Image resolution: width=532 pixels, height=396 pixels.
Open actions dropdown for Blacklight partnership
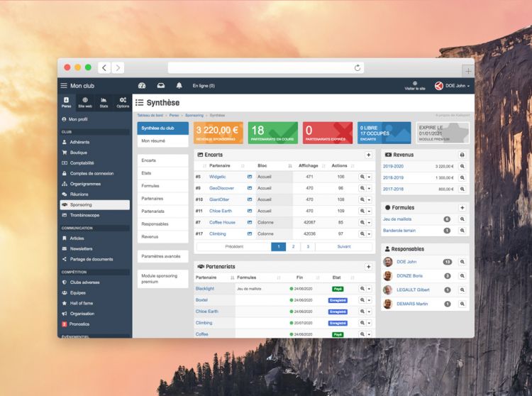point(369,289)
